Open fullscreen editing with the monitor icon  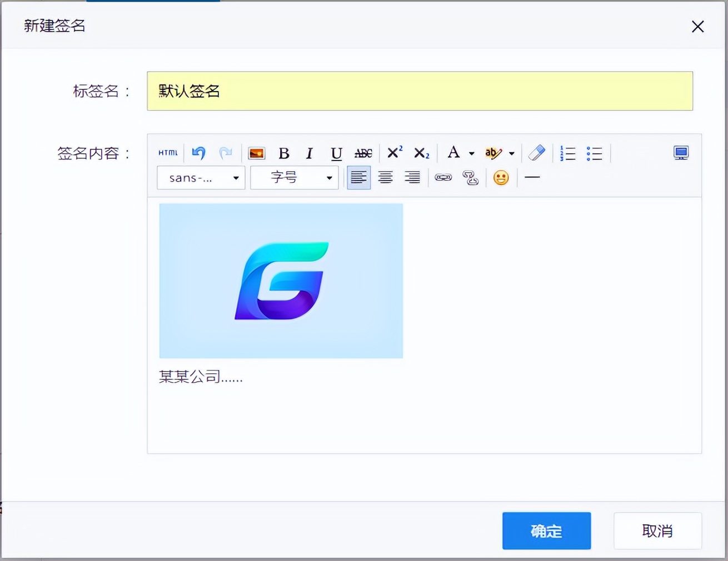[x=681, y=152]
